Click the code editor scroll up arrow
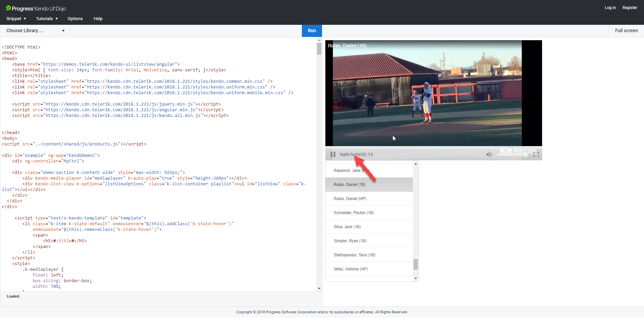This screenshot has height=318, width=644. (319, 40)
